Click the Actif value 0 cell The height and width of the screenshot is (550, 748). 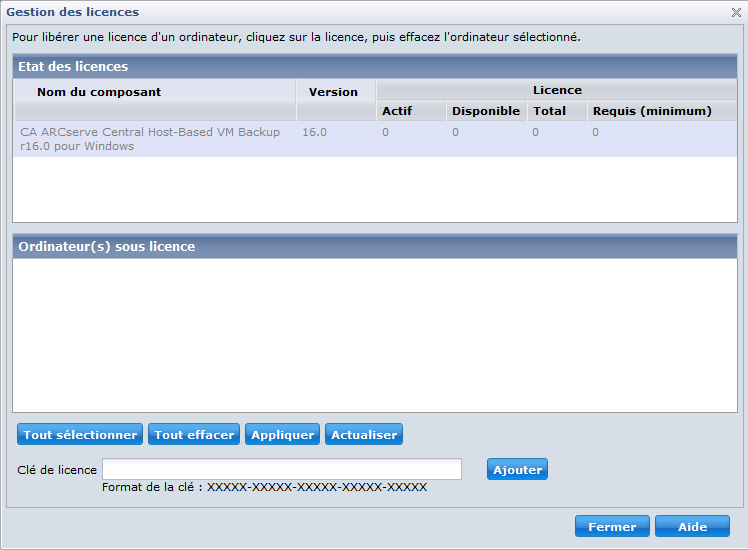[385, 132]
